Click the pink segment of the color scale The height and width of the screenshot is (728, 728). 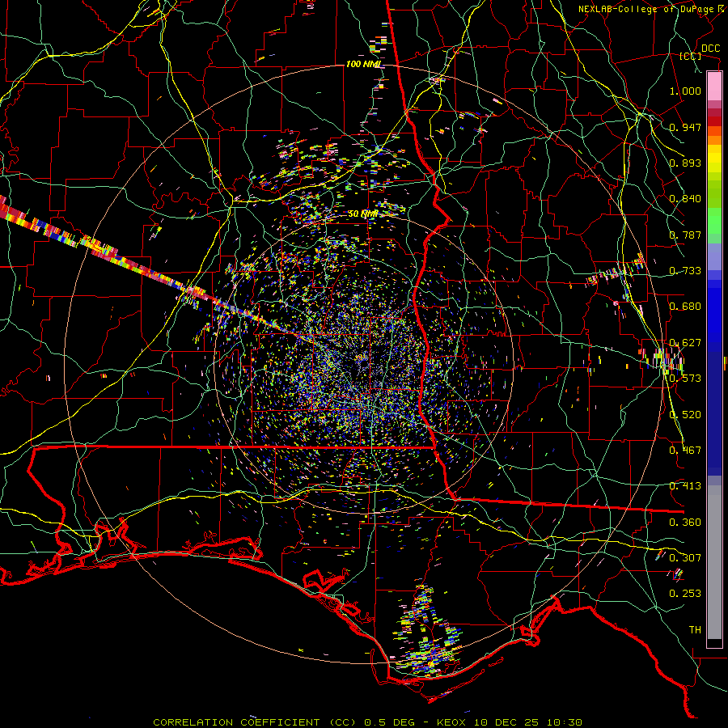pyautogui.click(x=714, y=87)
